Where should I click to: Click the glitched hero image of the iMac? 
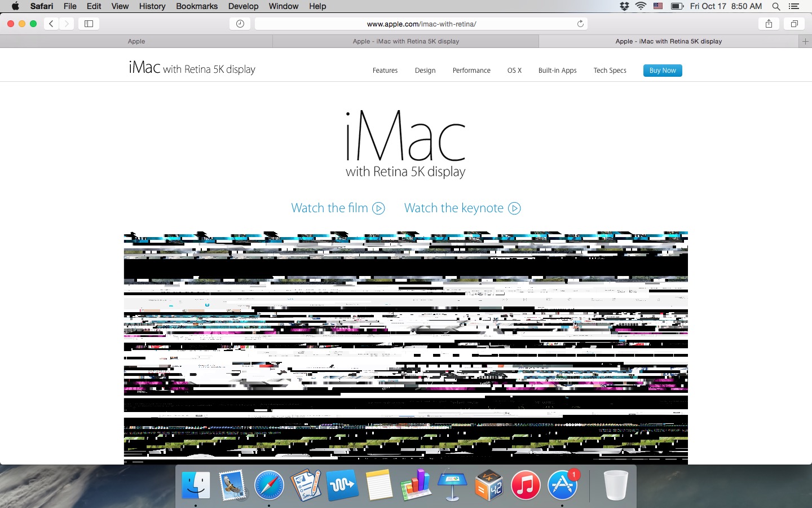pyautogui.click(x=406, y=348)
